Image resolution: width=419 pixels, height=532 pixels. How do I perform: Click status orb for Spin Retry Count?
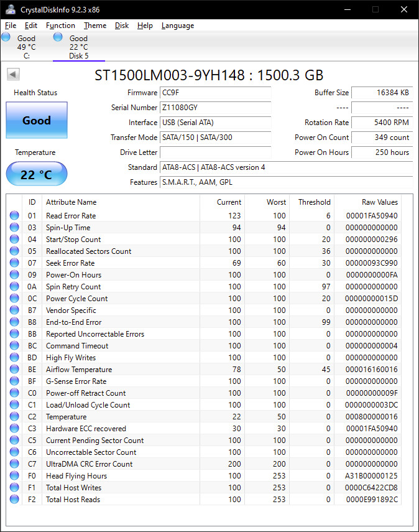[x=14, y=286]
